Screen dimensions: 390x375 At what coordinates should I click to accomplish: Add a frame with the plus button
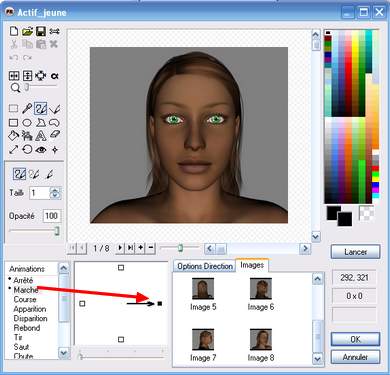[141, 248]
